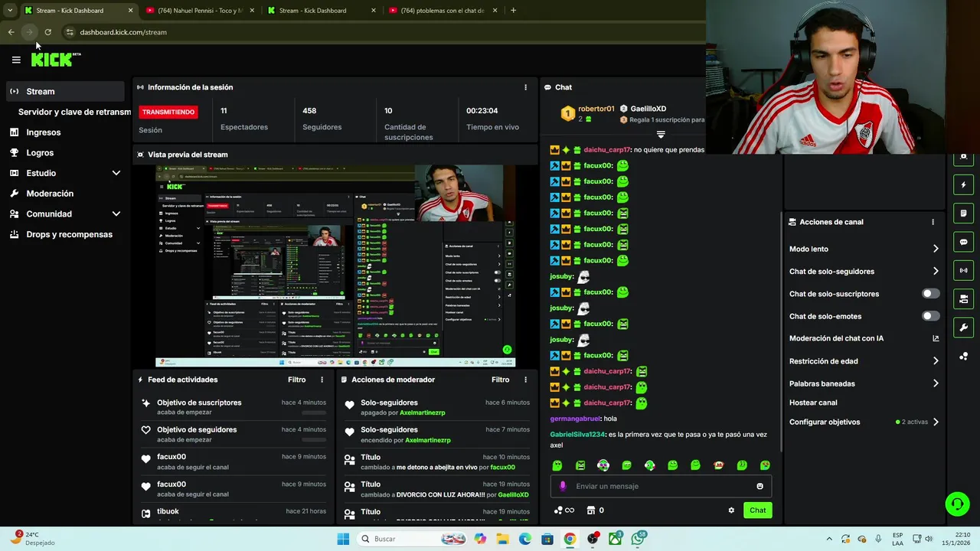Open the facux00 link in the Título action
Viewport: 980px width, 551px height.
pyautogui.click(x=502, y=467)
